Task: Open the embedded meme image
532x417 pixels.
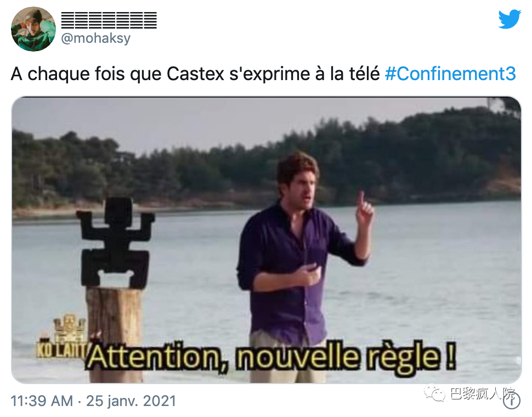Action: (x=267, y=240)
